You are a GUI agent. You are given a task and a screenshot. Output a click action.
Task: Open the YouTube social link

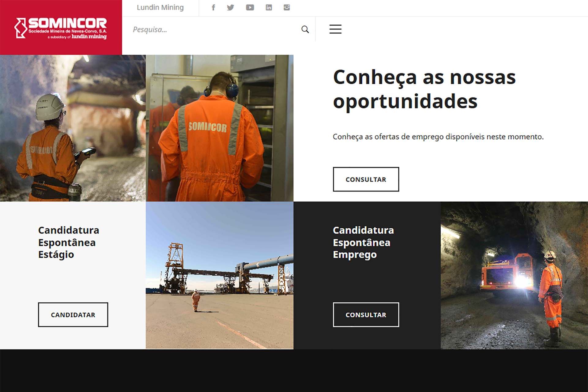[x=250, y=7]
